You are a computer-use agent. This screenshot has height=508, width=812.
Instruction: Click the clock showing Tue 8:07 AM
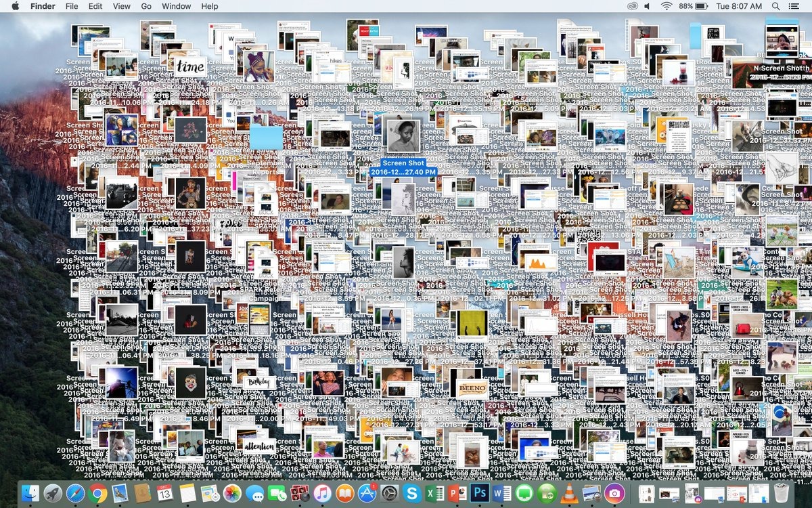point(740,6)
